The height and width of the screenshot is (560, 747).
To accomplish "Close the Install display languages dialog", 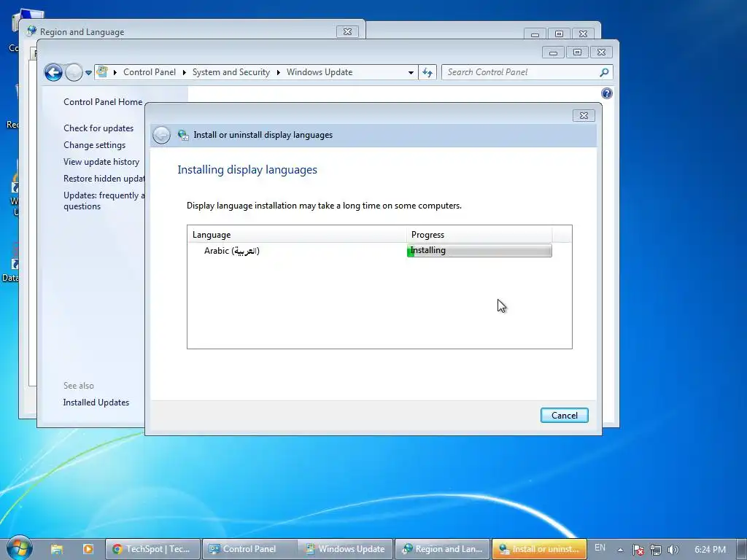I will pos(583,116).
